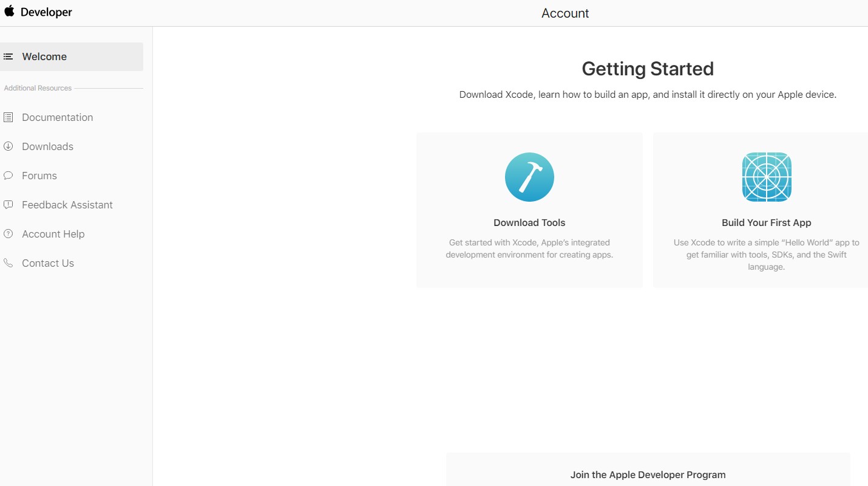The height and width of the screenshot is (486, 868).
Task: Click the Contact Us phone icon
Action: pos(8,263)
